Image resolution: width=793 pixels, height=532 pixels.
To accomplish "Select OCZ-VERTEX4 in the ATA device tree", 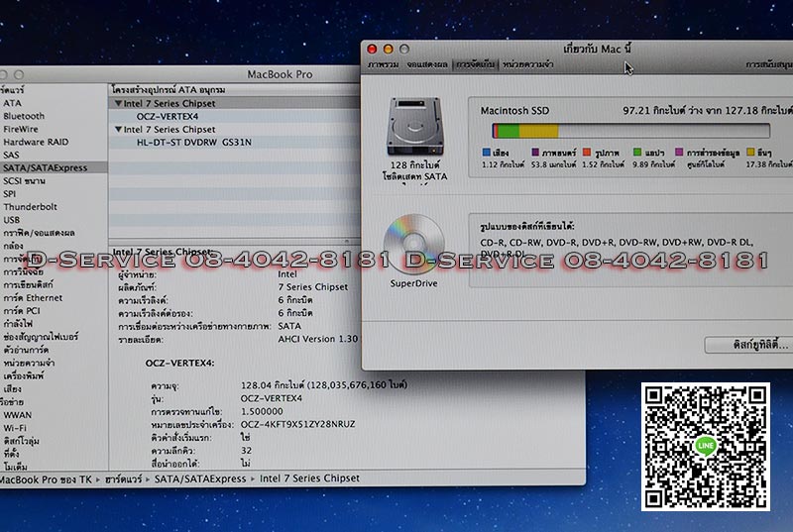I will 168,116.
